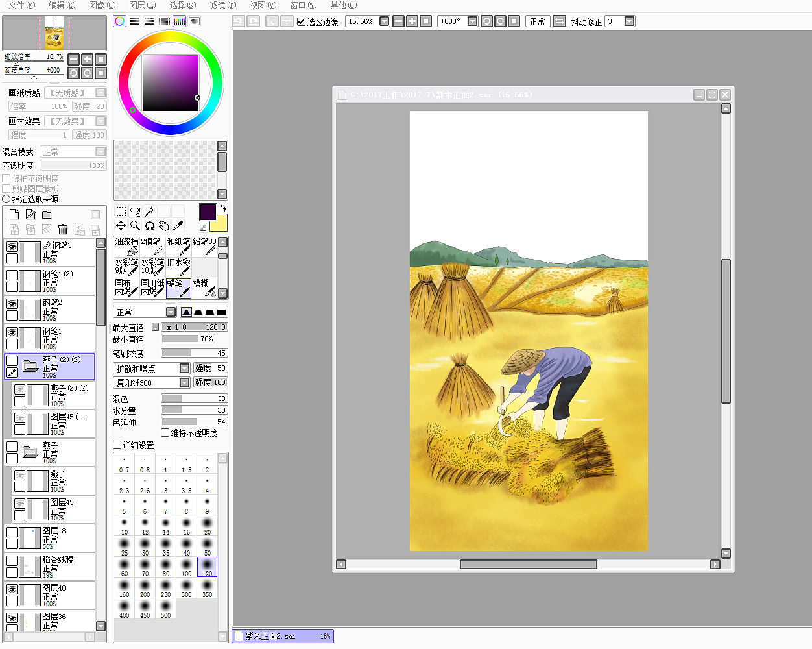Open the 画纸质感 paper texture dropdown
Image resolution: width=812 pixels, height=649 pixels.
[x=101, y=93]
